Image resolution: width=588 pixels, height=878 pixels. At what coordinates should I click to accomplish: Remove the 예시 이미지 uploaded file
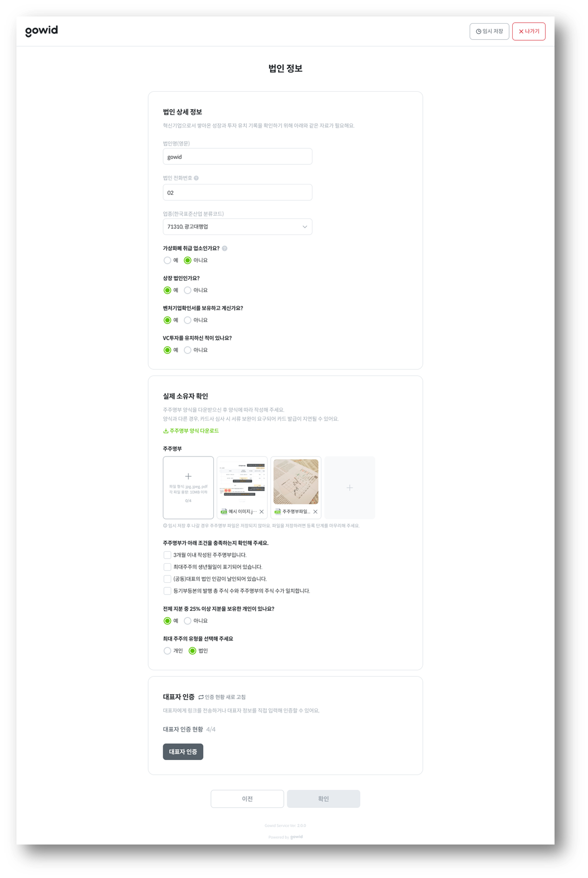coord(262,512)
